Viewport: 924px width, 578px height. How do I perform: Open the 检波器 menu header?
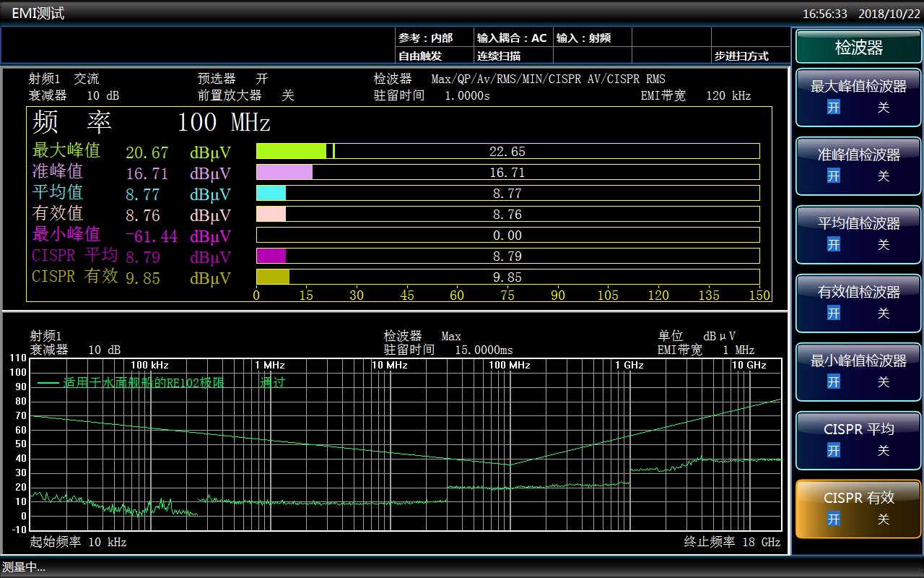pos(858,48)
